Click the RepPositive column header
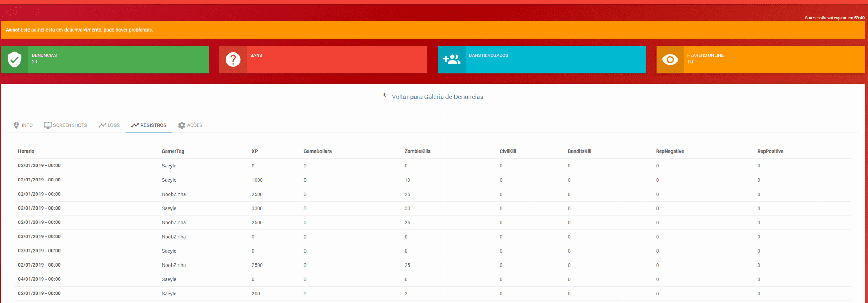 pyautogui.click(x=770, y=151)
